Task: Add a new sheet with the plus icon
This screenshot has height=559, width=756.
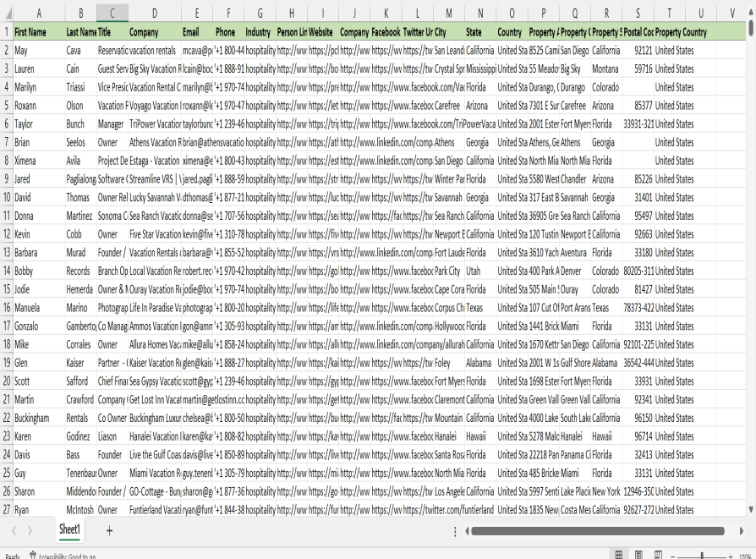Action: [109, 530]
